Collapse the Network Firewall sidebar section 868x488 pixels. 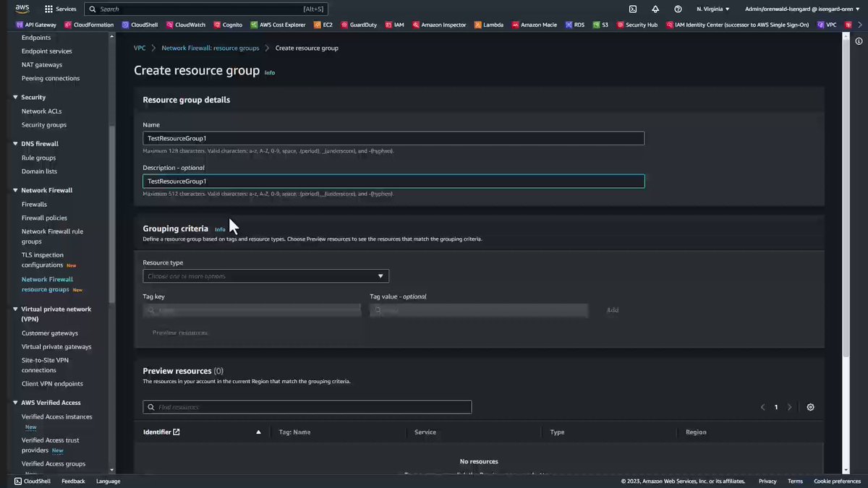point(16,190)
